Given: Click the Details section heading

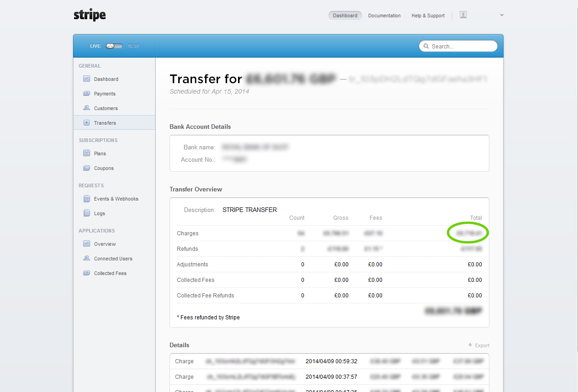Looking at the screenshot, I should (180, 345).
